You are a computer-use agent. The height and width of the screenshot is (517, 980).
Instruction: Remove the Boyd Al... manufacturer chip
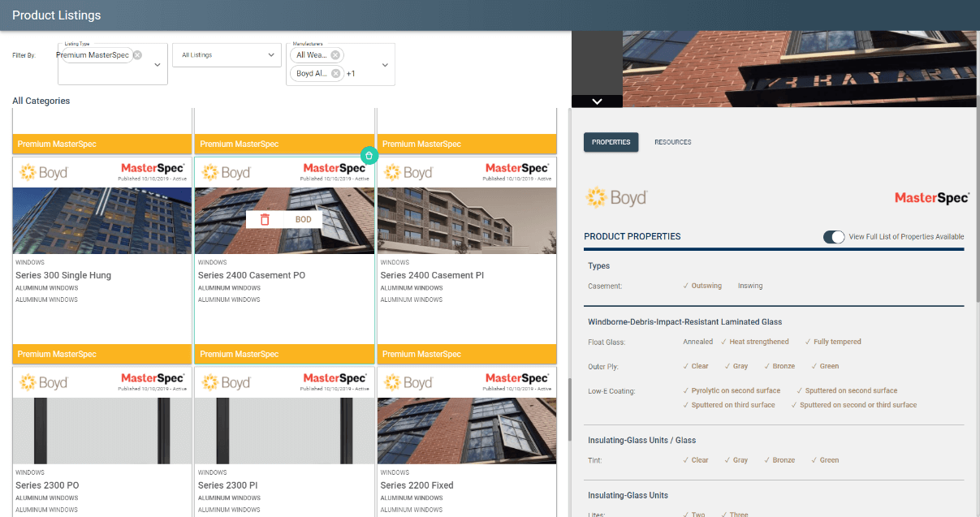335,73
